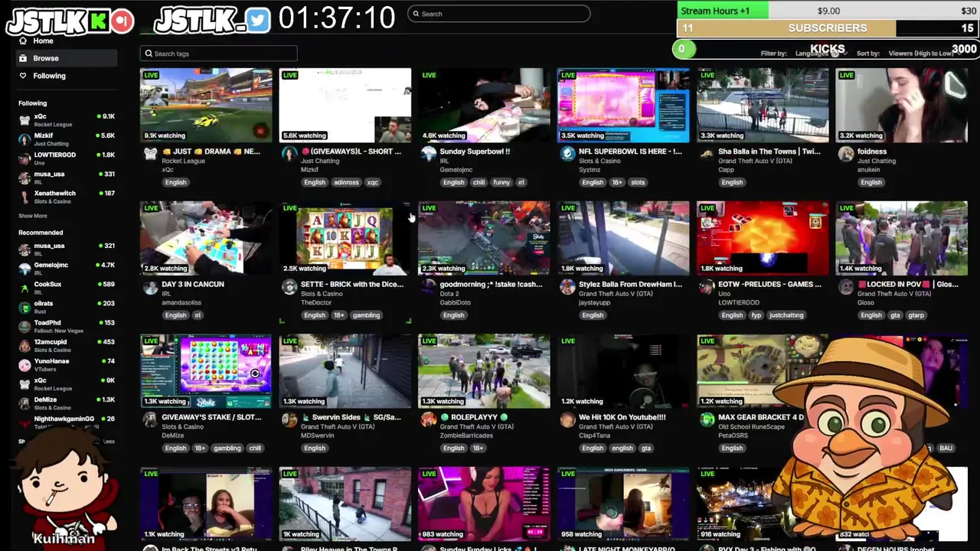Click streamer avatar beside Sunday Superbowl title

[x=428, y=154]
